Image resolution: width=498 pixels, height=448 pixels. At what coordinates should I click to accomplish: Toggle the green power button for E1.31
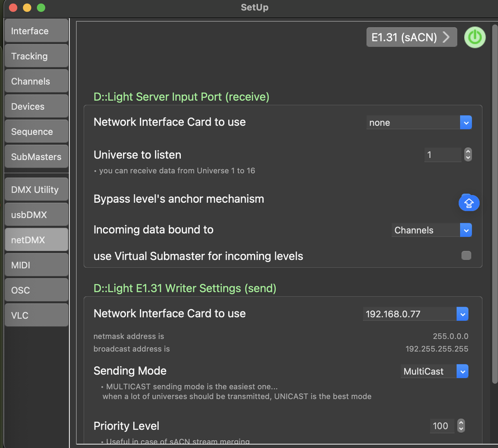click(474, 37)
